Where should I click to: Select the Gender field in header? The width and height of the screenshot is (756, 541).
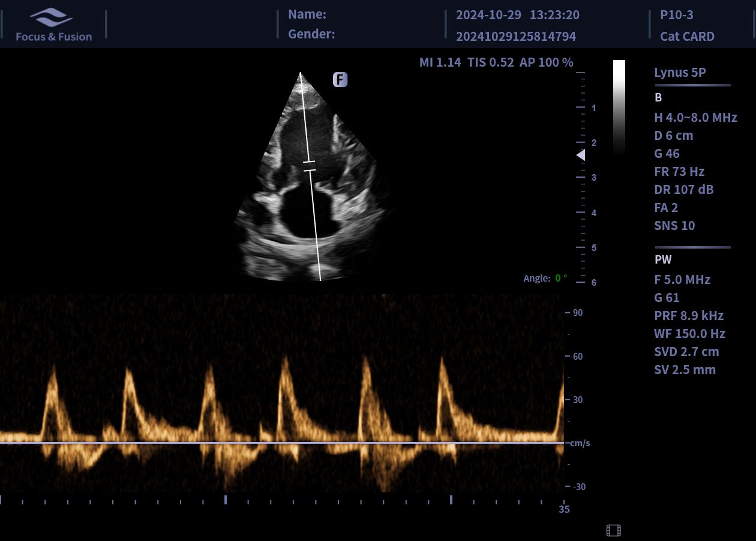click(x=311, y=34)
